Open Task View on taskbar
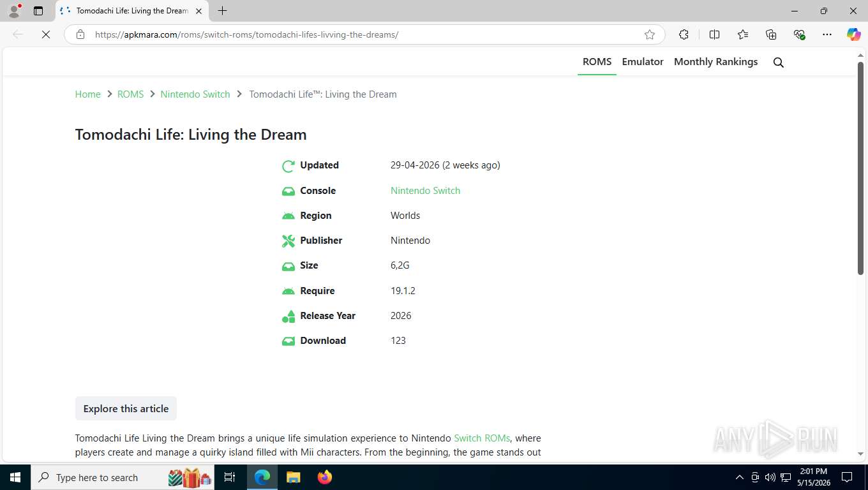This screenshot has height=490, width=868. tap(230, 477)
